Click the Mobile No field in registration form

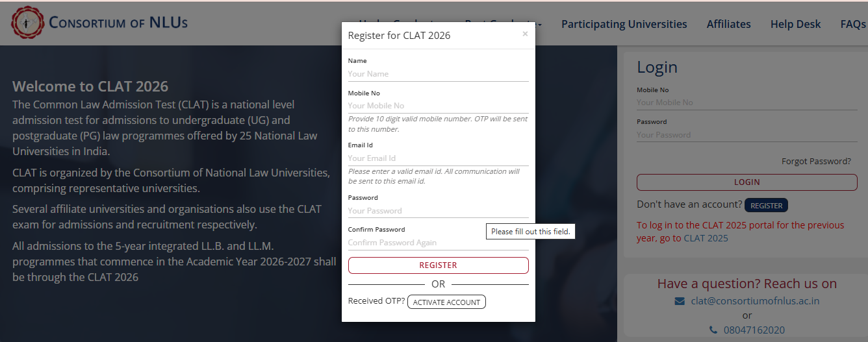pyautogui.click(x=438, y=106)
